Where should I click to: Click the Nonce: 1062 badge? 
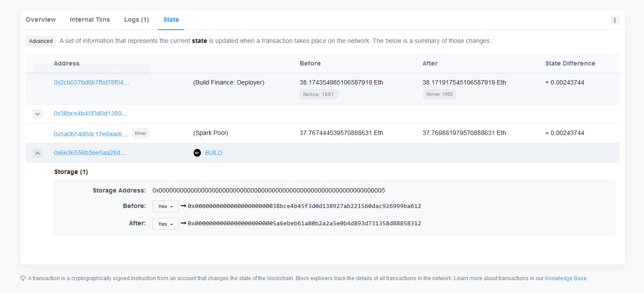439,94
